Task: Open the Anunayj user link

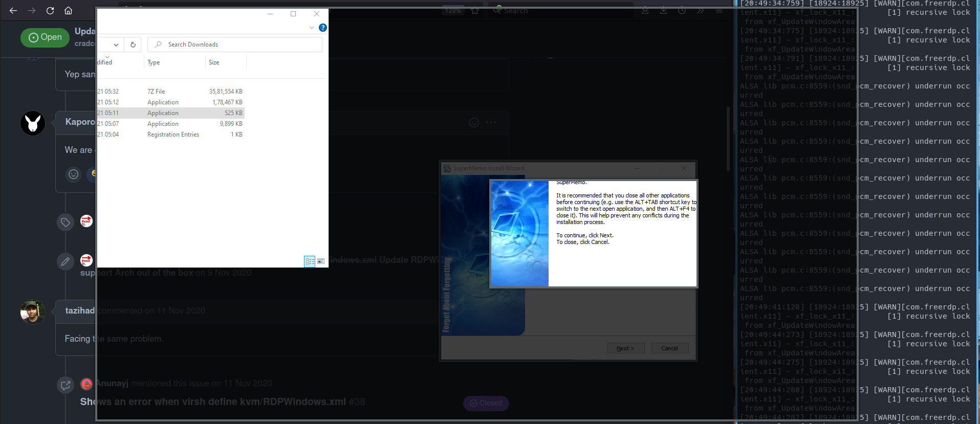Action: click(x=112, y=383)
